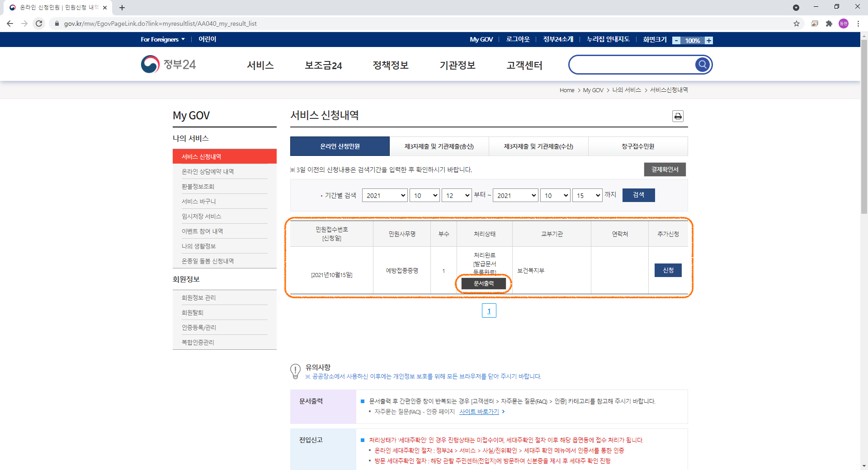Click the 정부24 logo

168,64
